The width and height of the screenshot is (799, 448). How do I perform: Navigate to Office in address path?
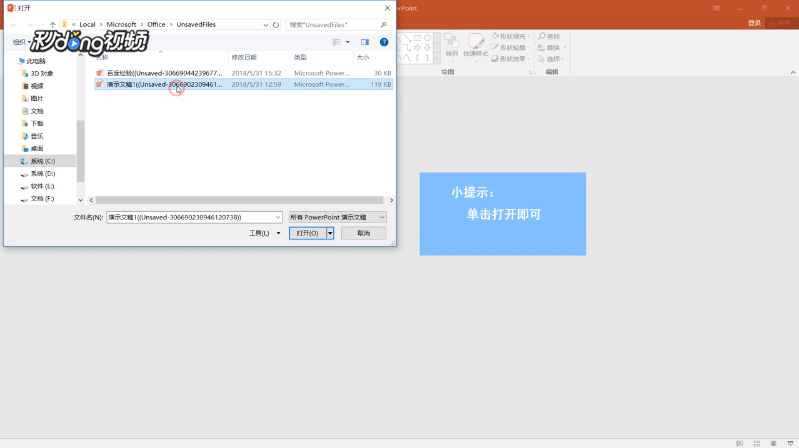click(x=156, y=24)
